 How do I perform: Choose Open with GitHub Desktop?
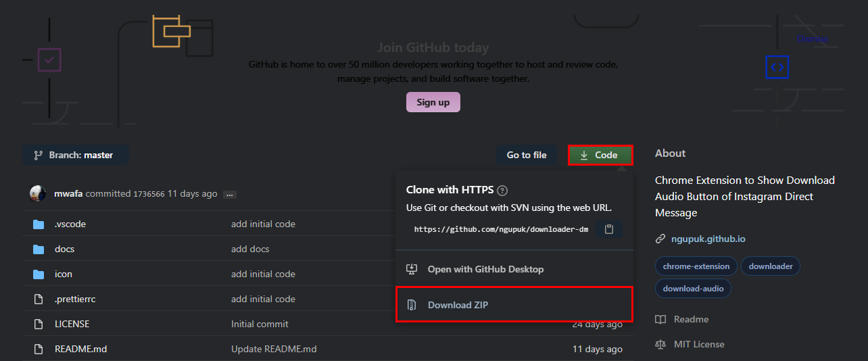[x=514, y=269]
